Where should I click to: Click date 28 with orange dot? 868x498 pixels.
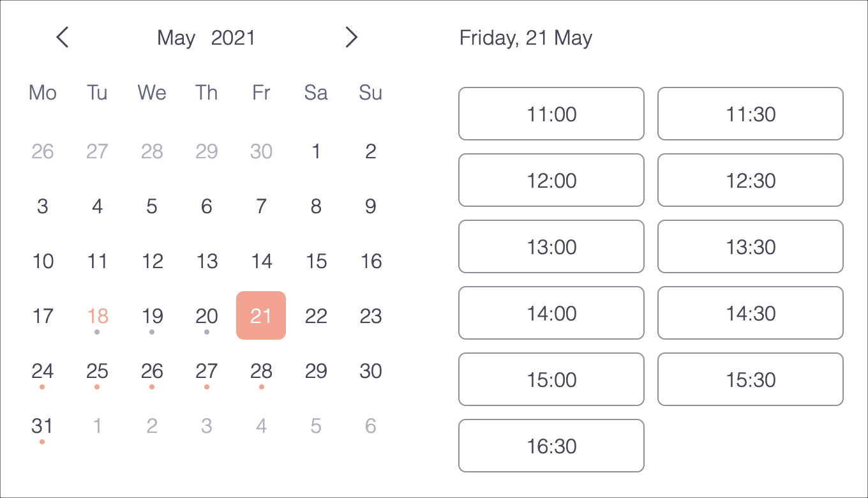[261, 371]
